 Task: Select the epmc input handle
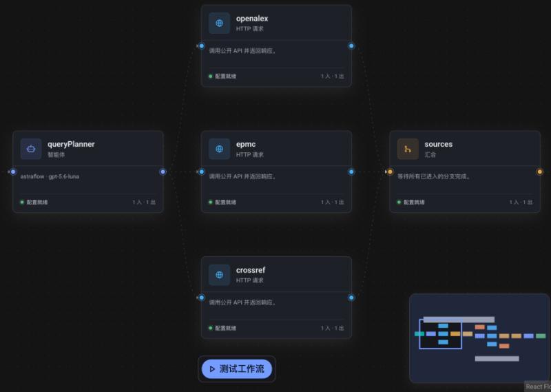pyautogui.click(x=201, y=172)
